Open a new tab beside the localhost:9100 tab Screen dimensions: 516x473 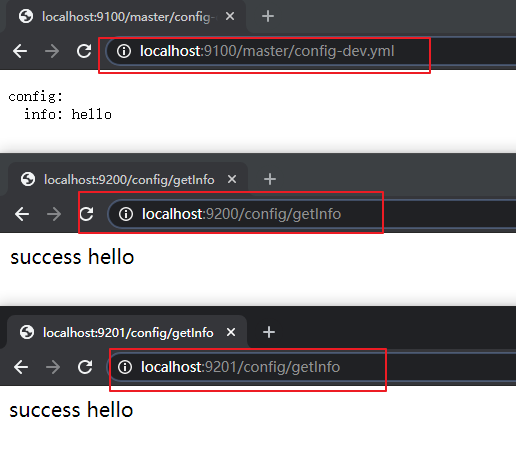click(268, 16)
